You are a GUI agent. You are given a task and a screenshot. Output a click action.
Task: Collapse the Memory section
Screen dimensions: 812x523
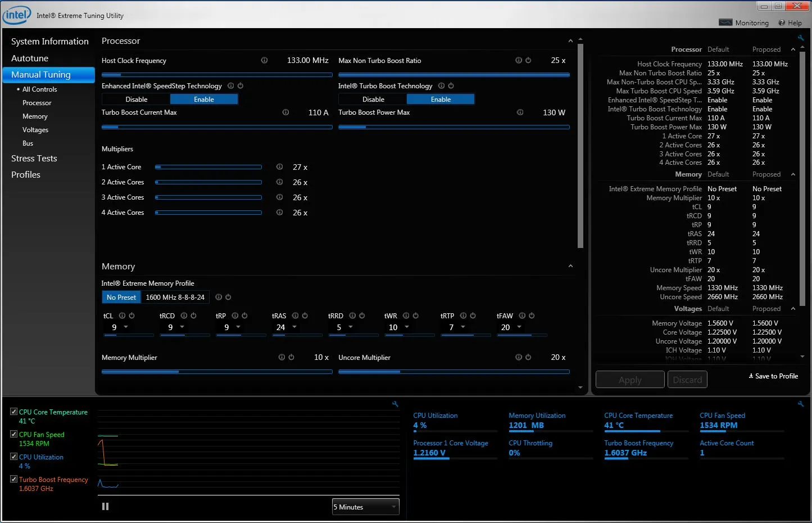pyautogui.click(x=570, y=267)
